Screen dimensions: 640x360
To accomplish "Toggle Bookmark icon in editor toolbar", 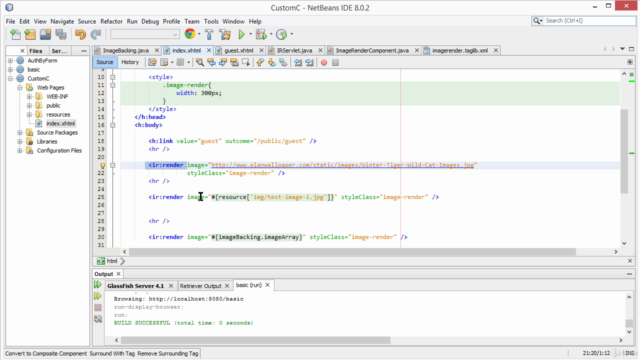I will point(283,62).
